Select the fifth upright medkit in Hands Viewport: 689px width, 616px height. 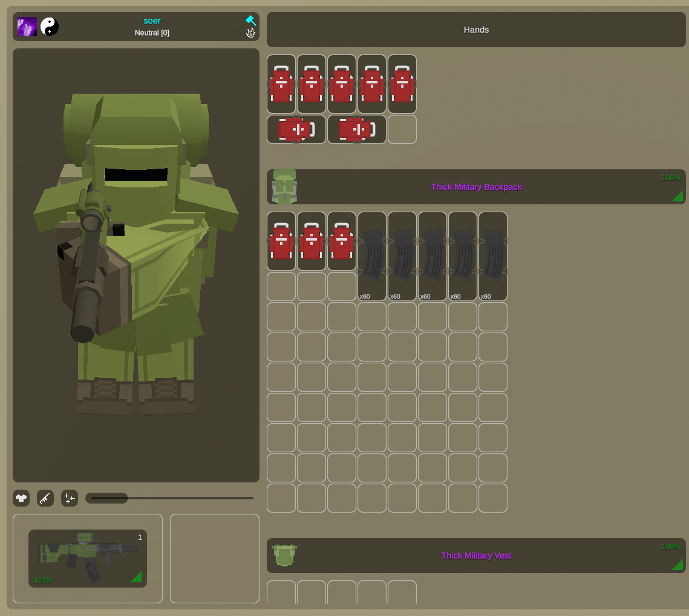(x=402, y=84)
